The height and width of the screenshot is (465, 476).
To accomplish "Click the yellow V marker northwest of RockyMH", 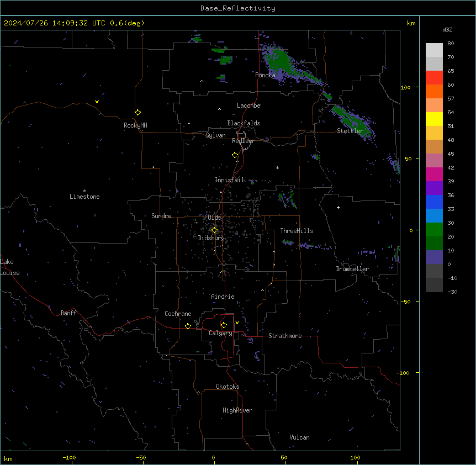I will [97, 102].
